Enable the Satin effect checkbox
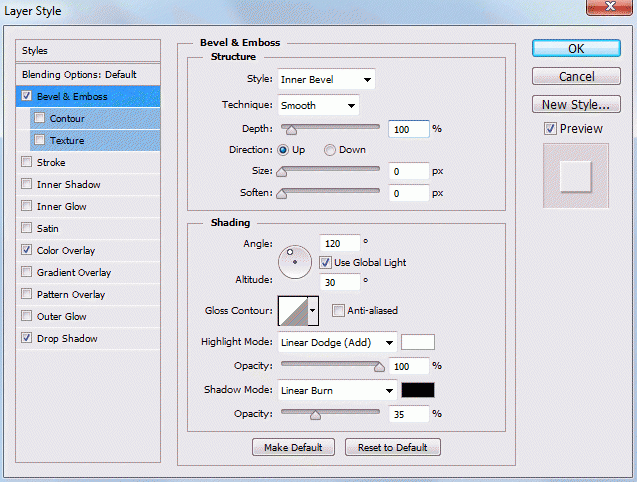This screenshot has height=482, width=637. (x=26, y=228)
